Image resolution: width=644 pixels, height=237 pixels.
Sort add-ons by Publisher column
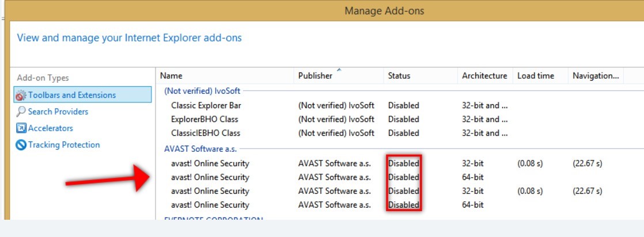pyautogui.click(x=315, y=76)
